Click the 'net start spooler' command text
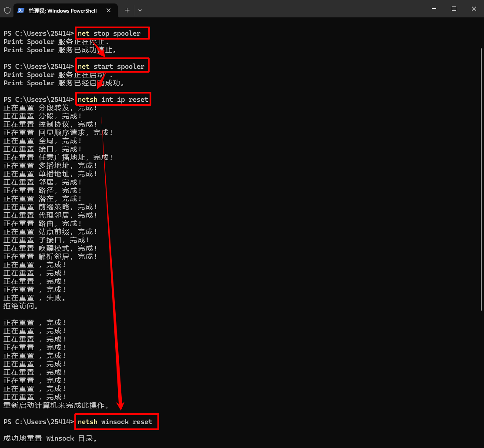Image resolution: width=484 pixels, height=448 pixels. click(x=111, y=67)
